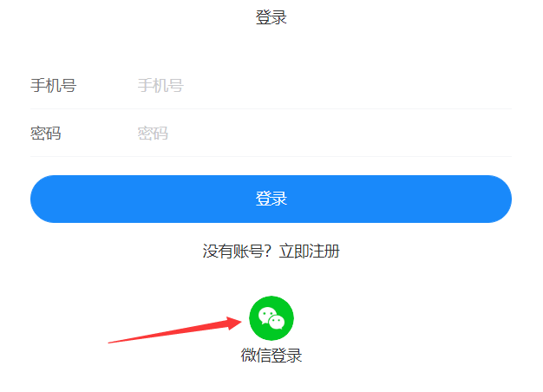Click the green WeChat login icon
Viewport: 543px width, 392px height.
coord(271,318)
